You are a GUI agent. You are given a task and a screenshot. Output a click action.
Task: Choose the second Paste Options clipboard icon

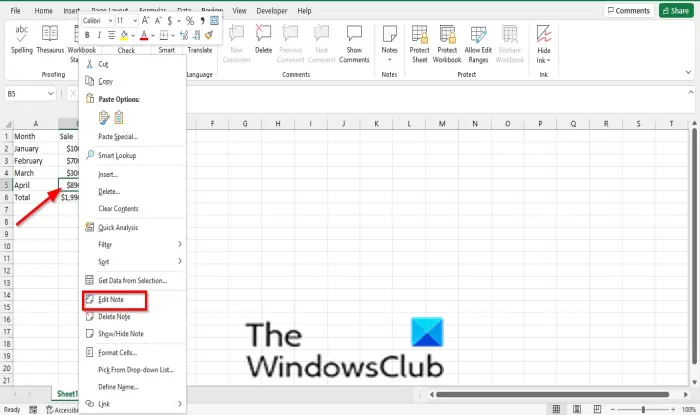pos(119,117)
